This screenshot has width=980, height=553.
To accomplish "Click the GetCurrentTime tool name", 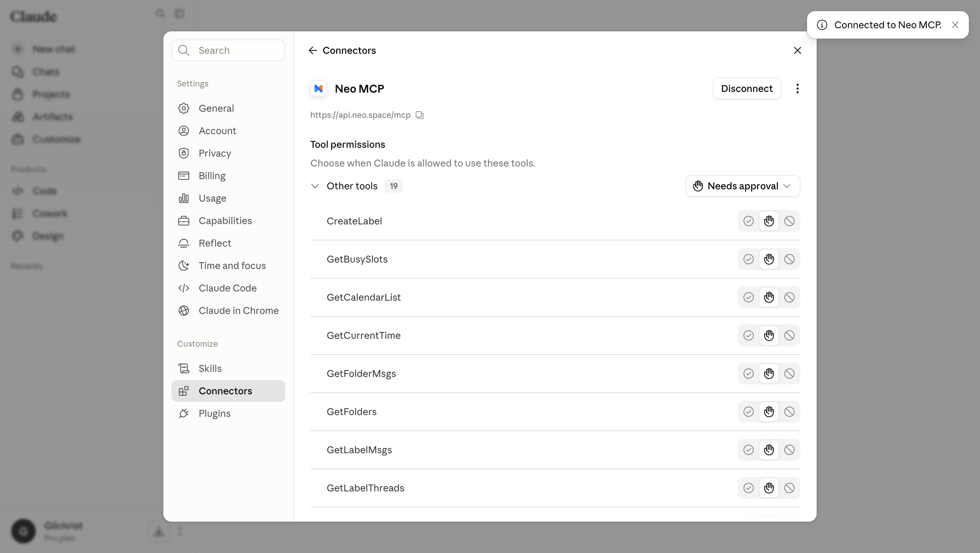I will (x=363, y=335).
